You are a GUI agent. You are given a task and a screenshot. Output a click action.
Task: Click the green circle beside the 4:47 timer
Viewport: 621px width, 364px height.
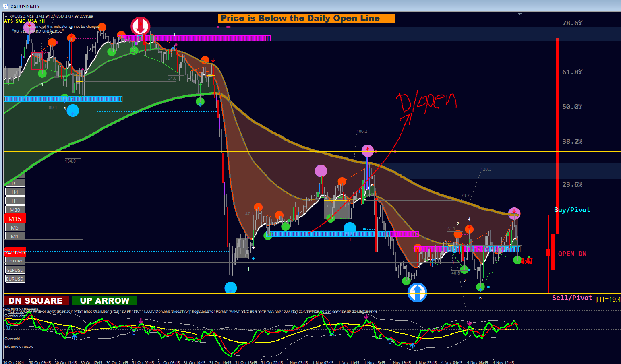(x=517, y=260)
